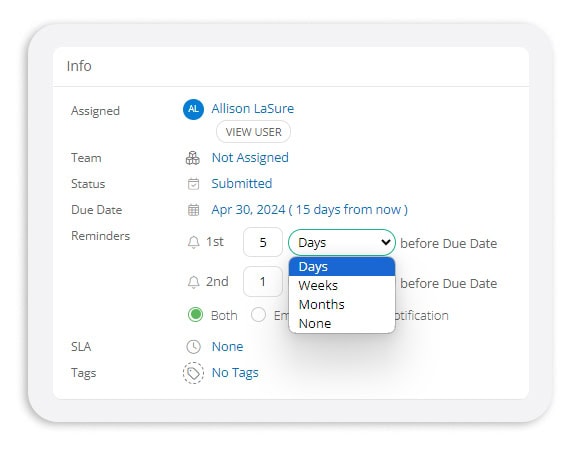
Task: Select the empty radio button beside Both
Action: pos(258,315)
